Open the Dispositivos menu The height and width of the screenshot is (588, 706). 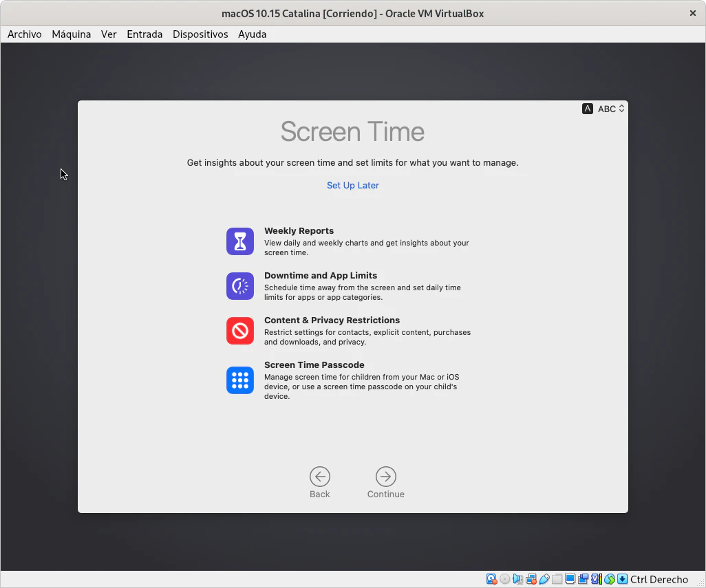pos(200,34)
